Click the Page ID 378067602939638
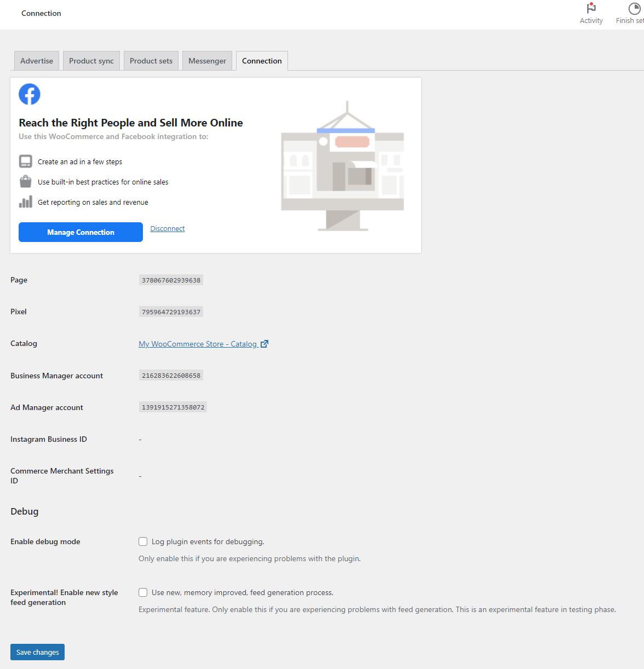644x669 pixels. click(171, 280)
